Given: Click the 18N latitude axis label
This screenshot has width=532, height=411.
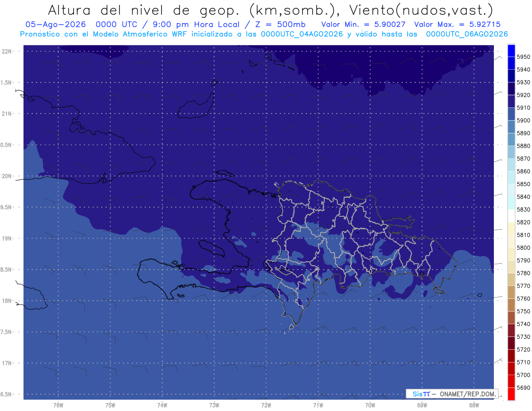Looking at the screenshot, I should point(8,301).
